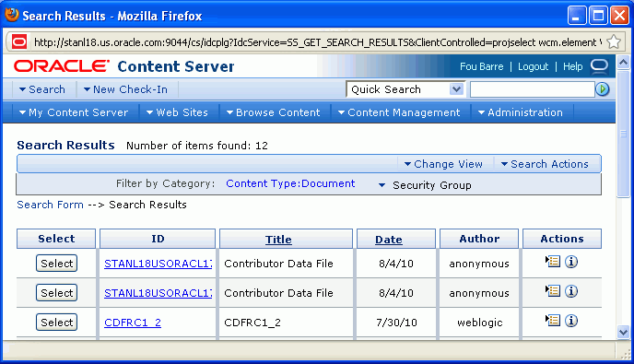
Task: Sort results by Date column
Action: coord(389,240)
